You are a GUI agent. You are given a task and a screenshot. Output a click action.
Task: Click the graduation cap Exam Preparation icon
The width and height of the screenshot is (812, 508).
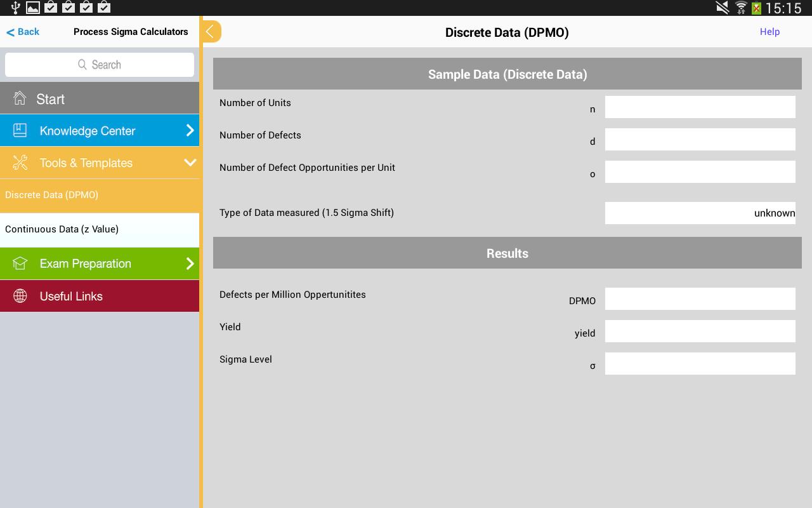(20, 264)
